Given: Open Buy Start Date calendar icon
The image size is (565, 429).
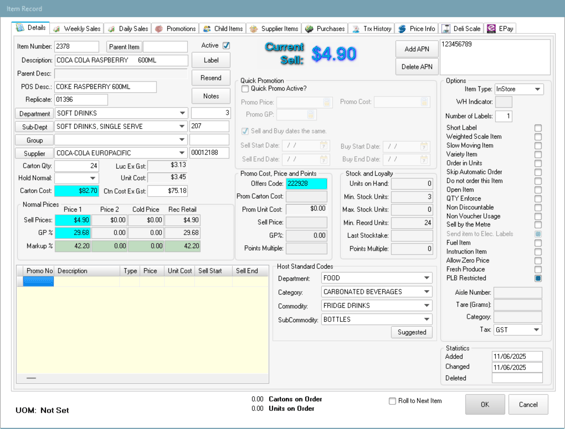Looking at the screenshot, I should click(x=424, y=147).
